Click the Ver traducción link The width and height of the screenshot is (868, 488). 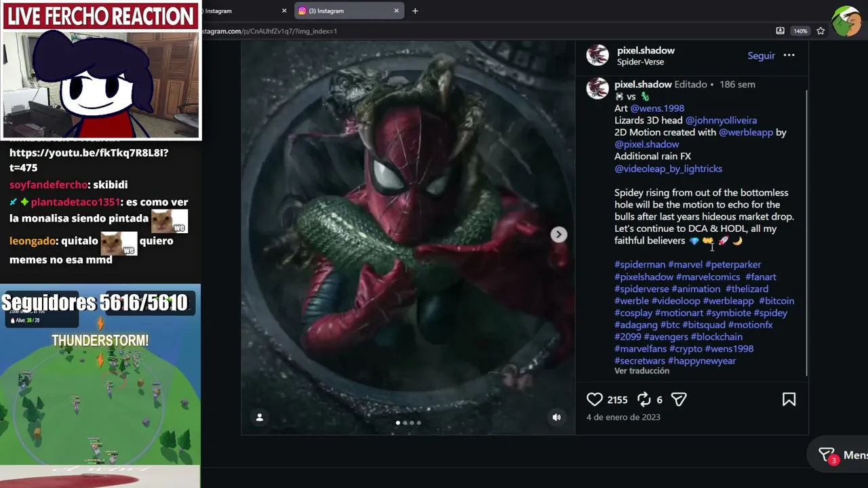coord(642,371)
